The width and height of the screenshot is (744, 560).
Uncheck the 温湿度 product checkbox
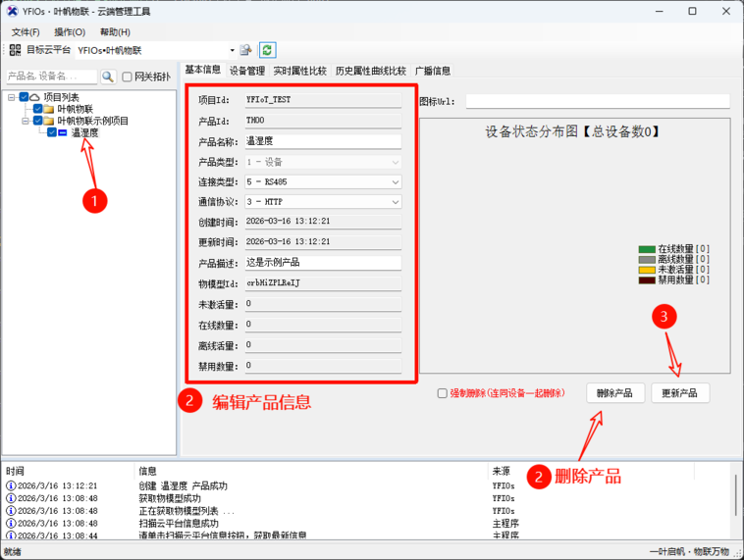(x=52, y=132)
